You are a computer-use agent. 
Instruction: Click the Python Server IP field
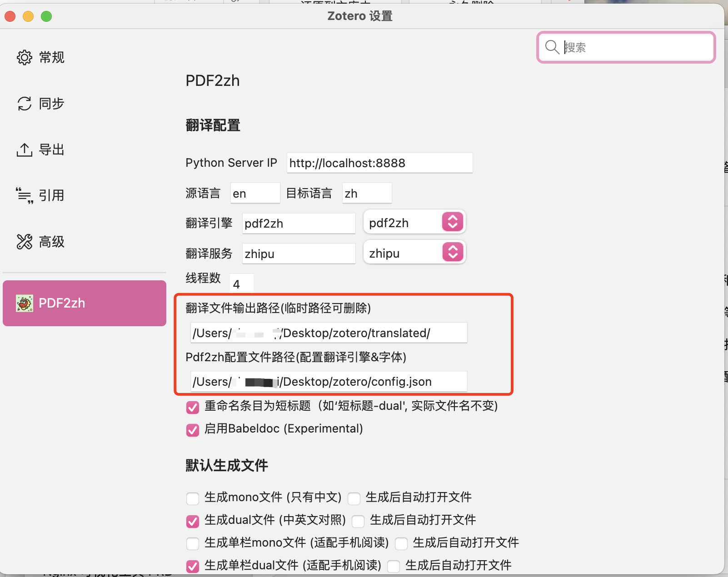(x=379, y=163)
